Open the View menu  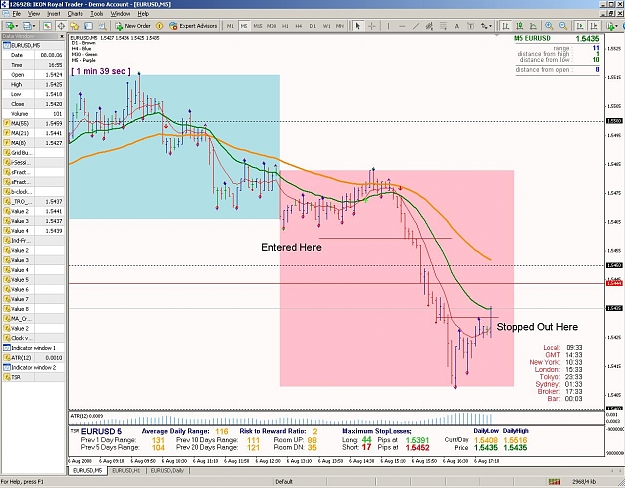pos(34,14)
